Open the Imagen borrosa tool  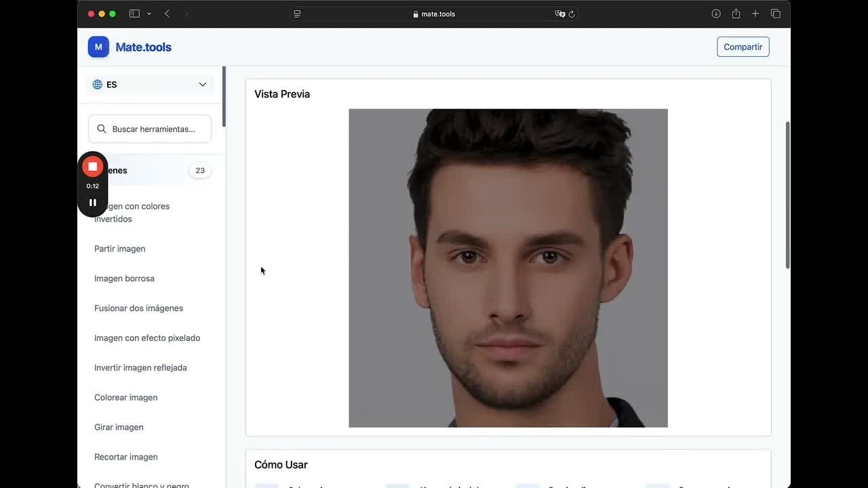[x=124, y=279]
